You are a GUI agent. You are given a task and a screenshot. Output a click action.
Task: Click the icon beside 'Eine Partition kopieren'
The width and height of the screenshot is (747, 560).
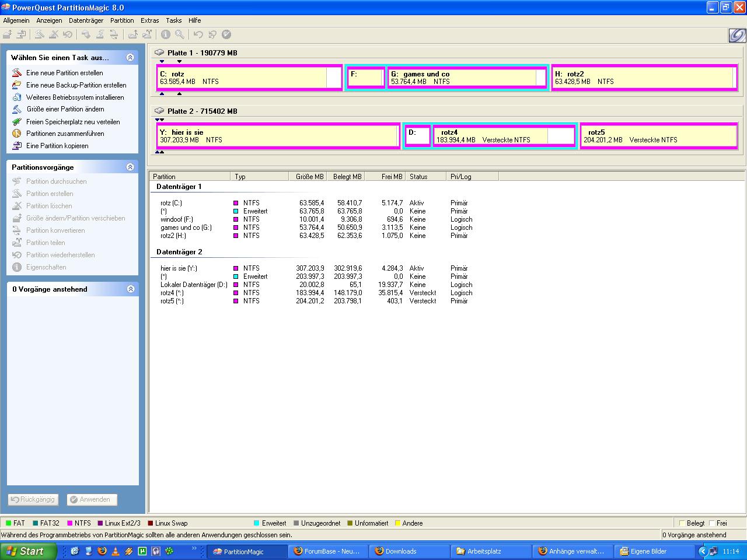tap(16, 146)
